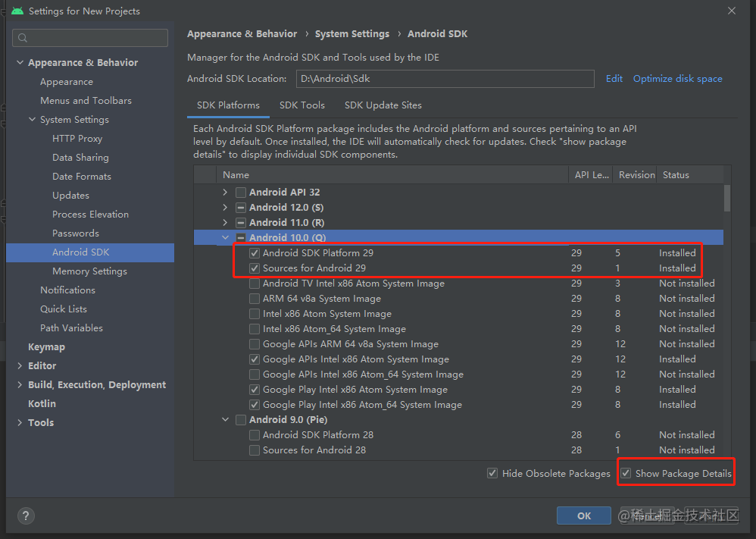Toggle Hide Obsolete Packages checkbox
The width and height of the screenshot is (756, 539).
click(492, 473)
